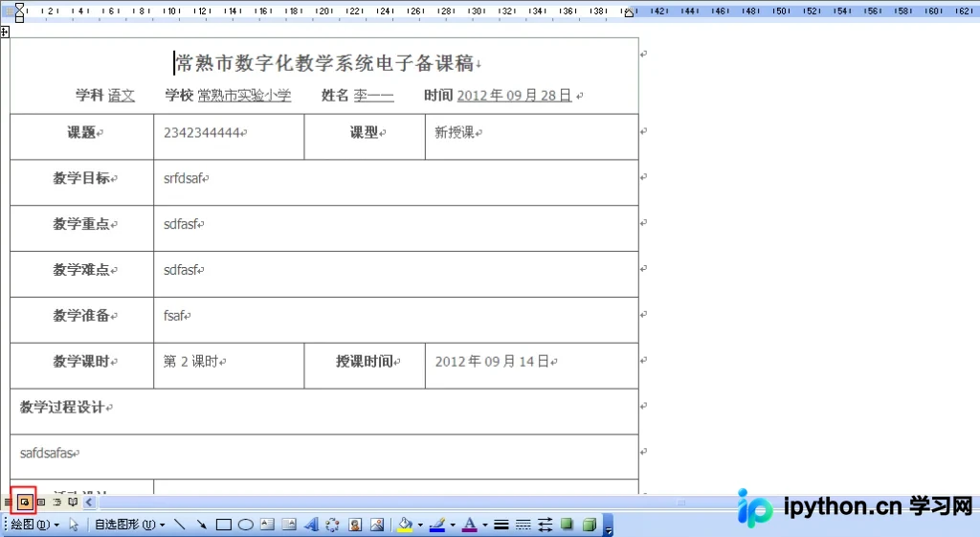The width and height of the screenshot is (980, 537).
Task: Apply Font Color button
Action: click(x=469, y=525)
